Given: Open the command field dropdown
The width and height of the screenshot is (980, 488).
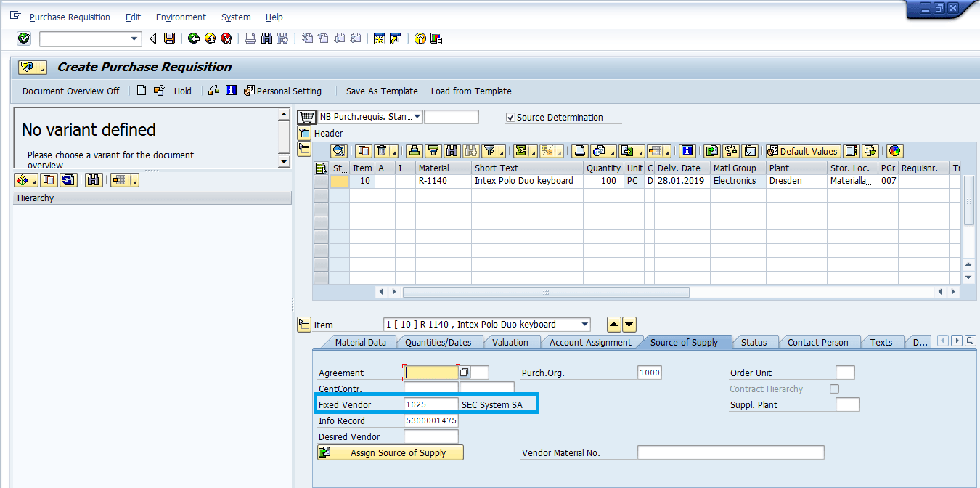Looking at the screenshot, I should pyautogui.click(x=134, y=39).
